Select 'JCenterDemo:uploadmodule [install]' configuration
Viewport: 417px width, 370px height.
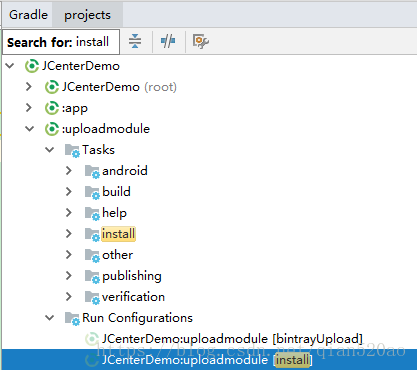tap(207, 360)
